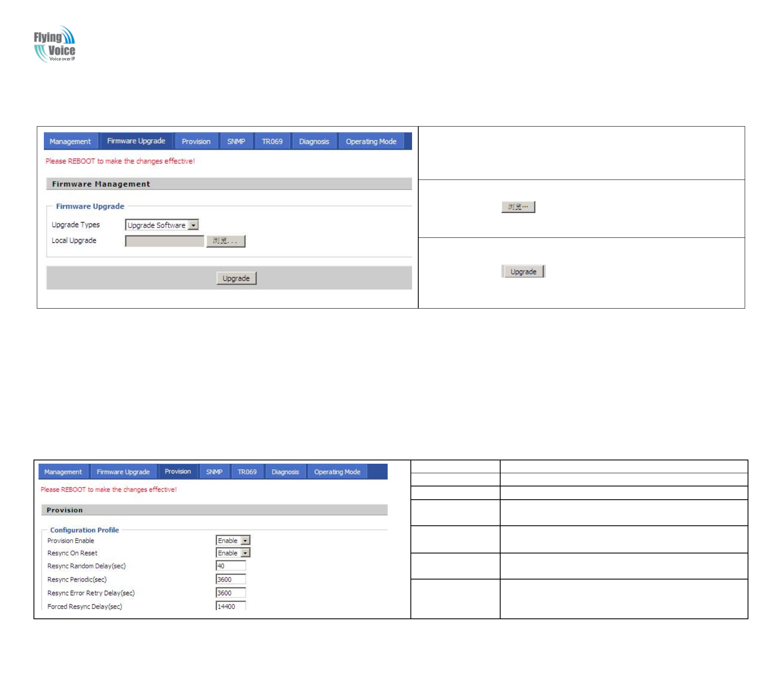784x697 pixels.
Task: Click the Configuration Profile legend
Action: (84, 530)
